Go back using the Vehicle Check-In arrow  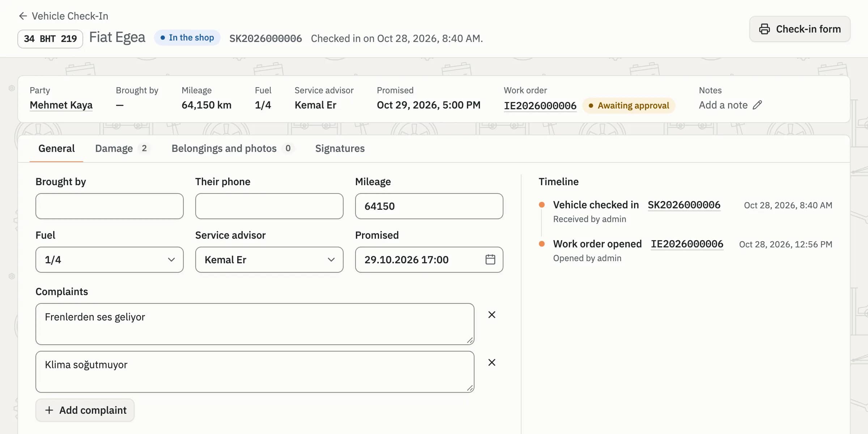pos(23,16)
